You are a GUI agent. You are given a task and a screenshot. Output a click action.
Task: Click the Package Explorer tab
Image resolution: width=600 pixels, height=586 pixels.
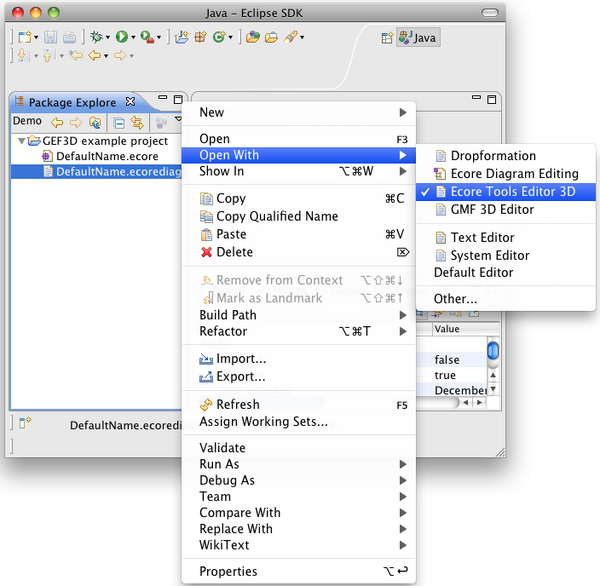pos(72,103)
